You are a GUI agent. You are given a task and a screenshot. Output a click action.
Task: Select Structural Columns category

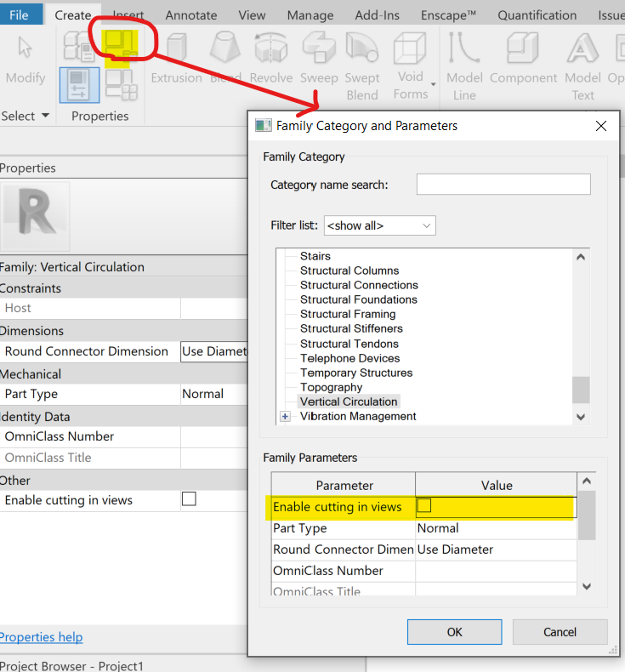(x=349, y=271)
